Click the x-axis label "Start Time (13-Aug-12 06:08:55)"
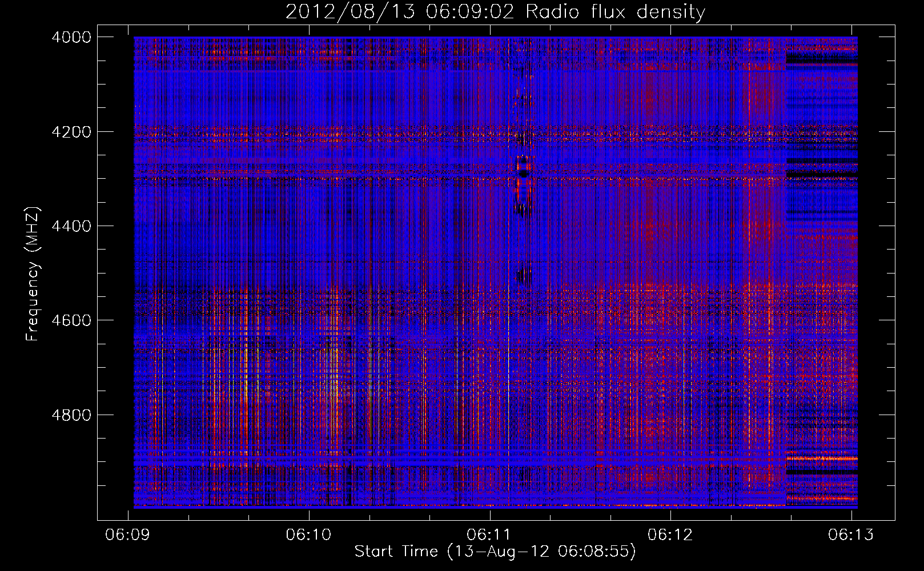 [x=495, y=552]
